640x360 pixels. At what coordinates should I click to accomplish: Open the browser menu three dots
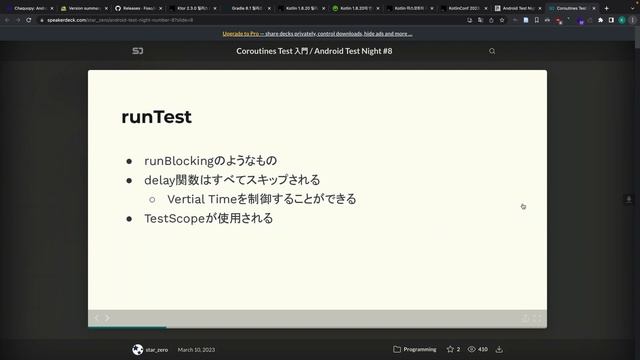[633, 20]
